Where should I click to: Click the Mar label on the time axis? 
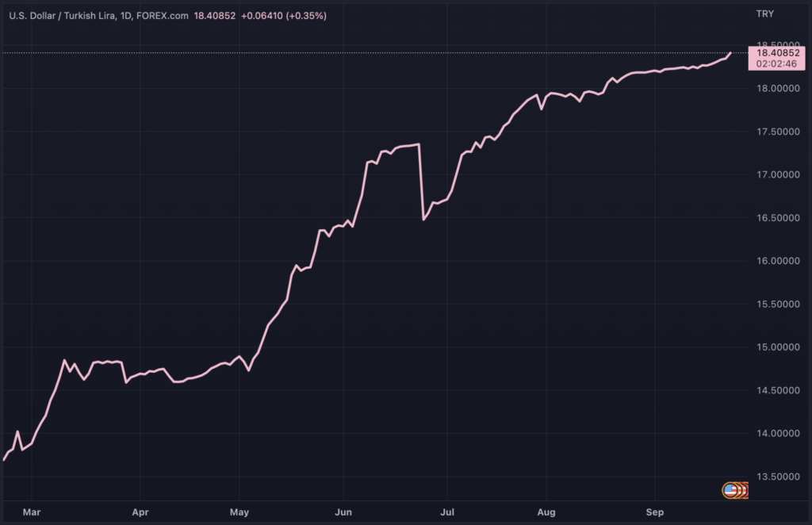32,512
